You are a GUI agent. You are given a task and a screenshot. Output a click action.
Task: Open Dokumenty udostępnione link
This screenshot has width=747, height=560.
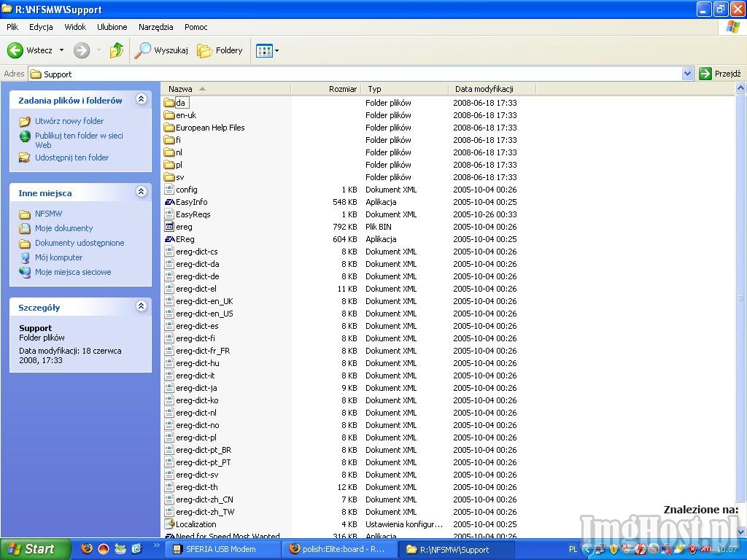pyautogui.click(x=80, y=243)
